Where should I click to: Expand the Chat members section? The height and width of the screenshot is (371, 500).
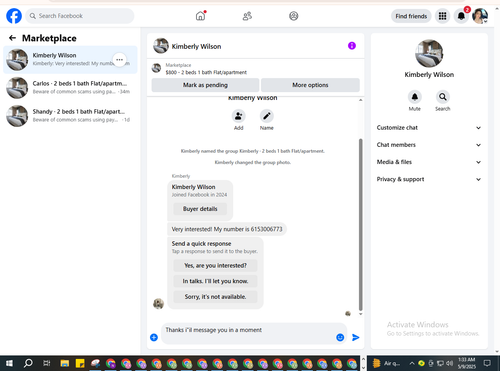[429, 145]
